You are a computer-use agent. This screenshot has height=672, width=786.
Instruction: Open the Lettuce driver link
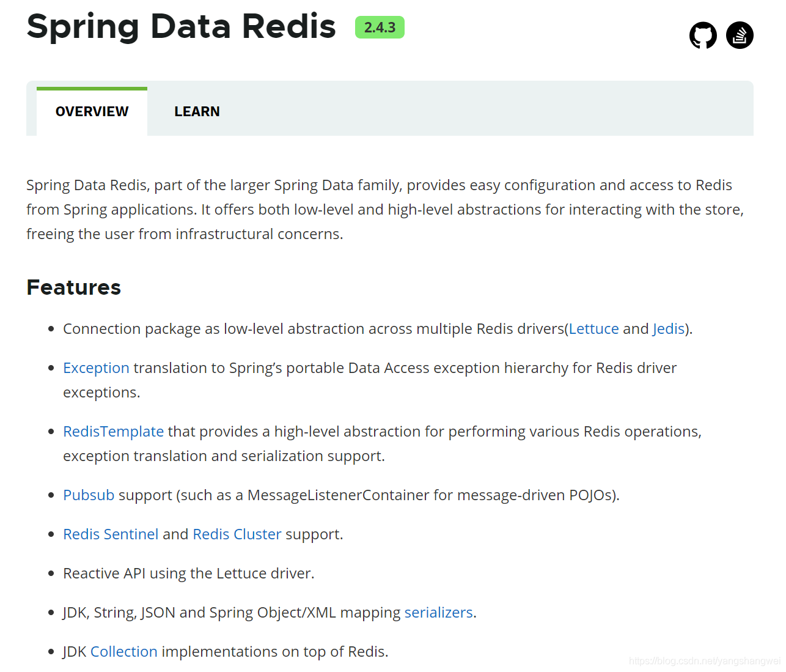(x=593, y=329)
